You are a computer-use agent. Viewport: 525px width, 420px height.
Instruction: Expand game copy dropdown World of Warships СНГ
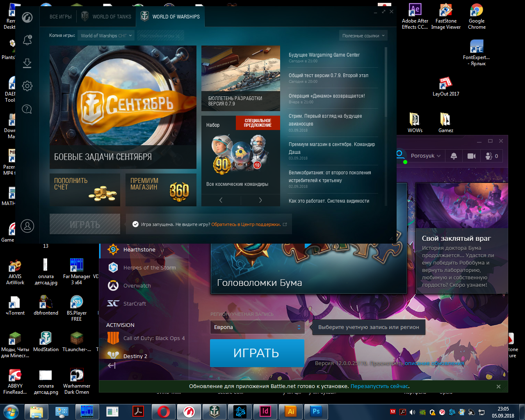pyautogui.click(x=106, y=36)
